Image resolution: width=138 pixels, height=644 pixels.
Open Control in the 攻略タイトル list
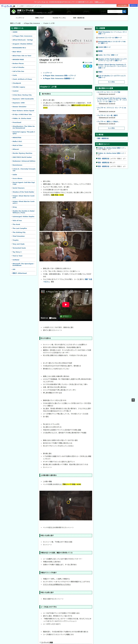click(15, 91)
